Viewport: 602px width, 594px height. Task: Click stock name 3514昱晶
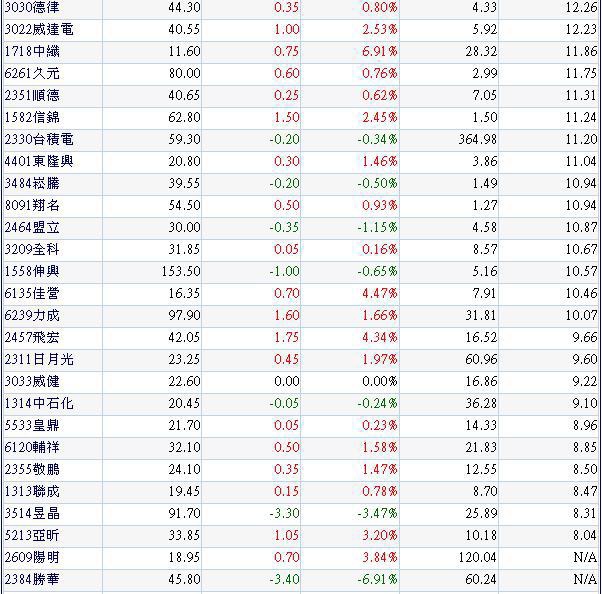pyautogui.click(x=32, y=513)
